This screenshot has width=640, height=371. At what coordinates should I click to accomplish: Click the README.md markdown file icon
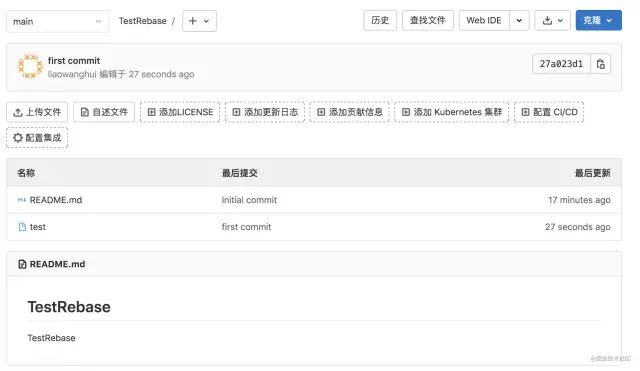[22, 200]
